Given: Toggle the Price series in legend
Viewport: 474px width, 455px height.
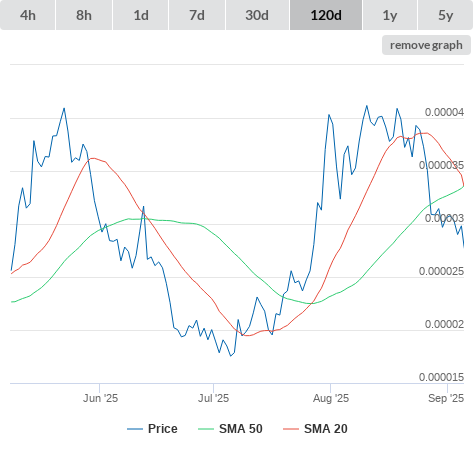Looking at the screenshot, I should 162,429.
